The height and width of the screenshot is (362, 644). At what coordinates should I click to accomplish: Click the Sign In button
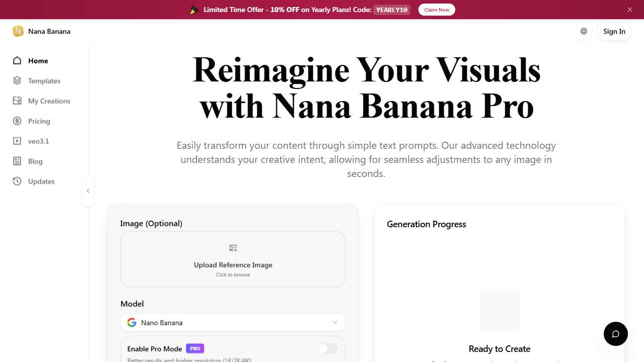point(614,31)
